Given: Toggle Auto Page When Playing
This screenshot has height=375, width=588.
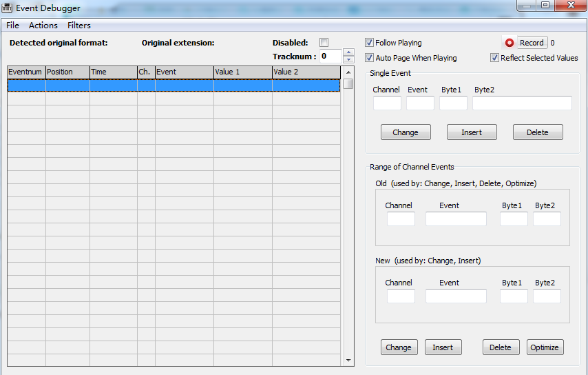Looking at the screenshot, I should point(370,58).
